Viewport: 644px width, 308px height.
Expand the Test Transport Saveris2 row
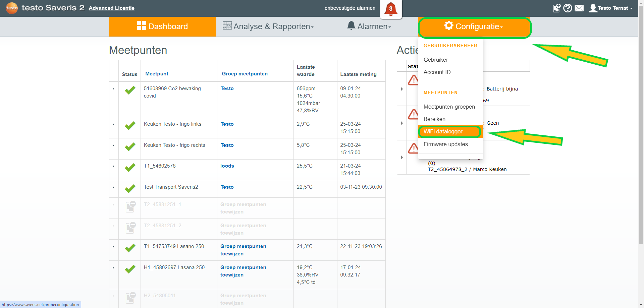(113, 187)
